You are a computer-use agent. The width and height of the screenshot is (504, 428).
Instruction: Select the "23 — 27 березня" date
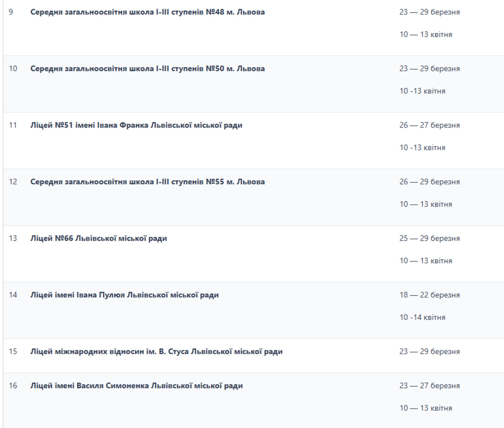[429, 386]
